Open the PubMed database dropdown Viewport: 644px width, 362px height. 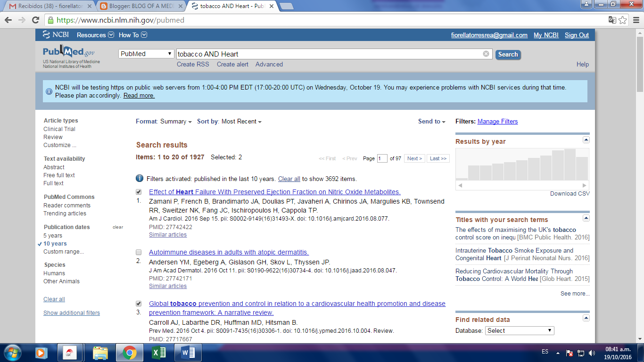147,54
